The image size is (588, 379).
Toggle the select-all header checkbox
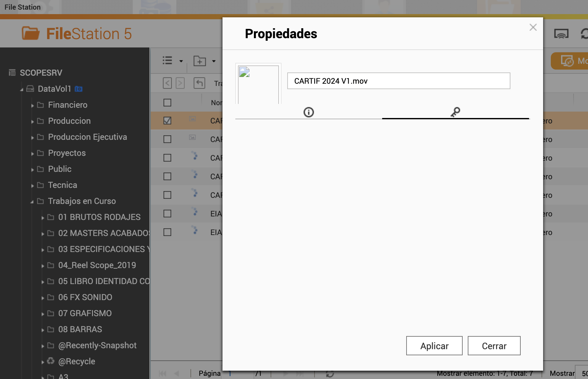pyautogui.click(x=167, y=103)
